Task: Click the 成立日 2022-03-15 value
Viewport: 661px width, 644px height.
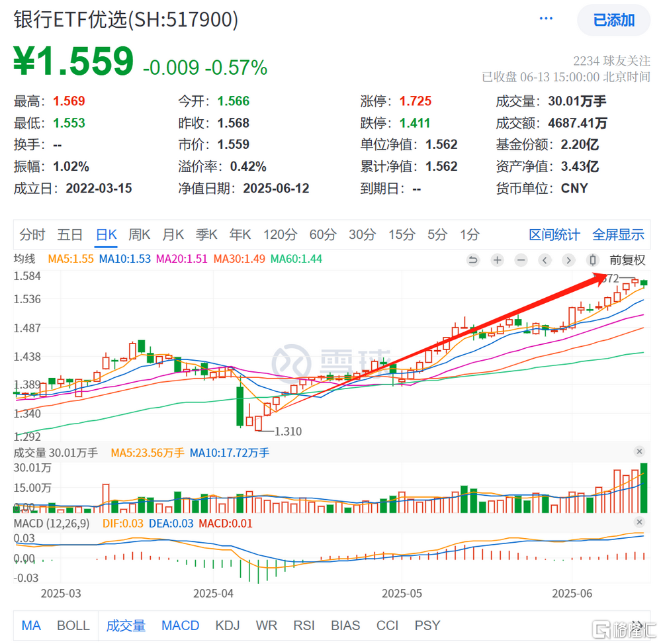Action: pyautogui.click(x=99, y=188)
